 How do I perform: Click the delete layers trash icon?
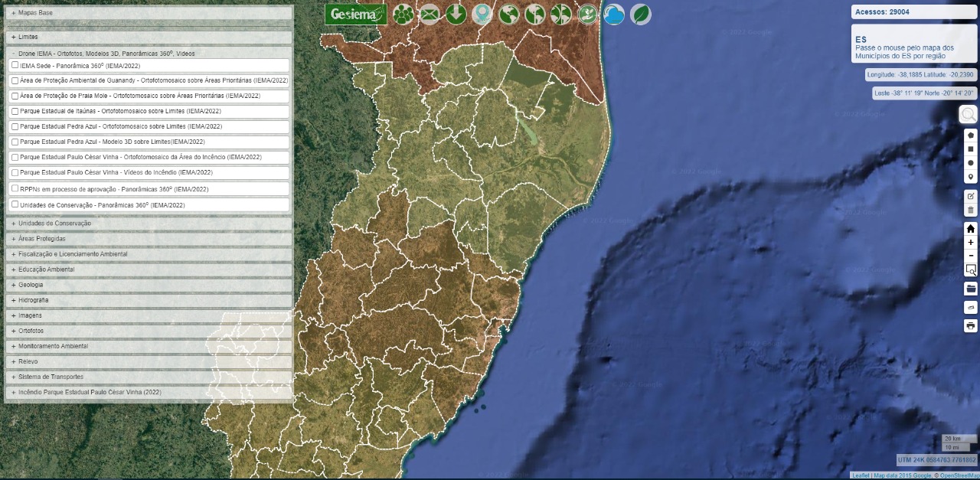coord(971,210)
